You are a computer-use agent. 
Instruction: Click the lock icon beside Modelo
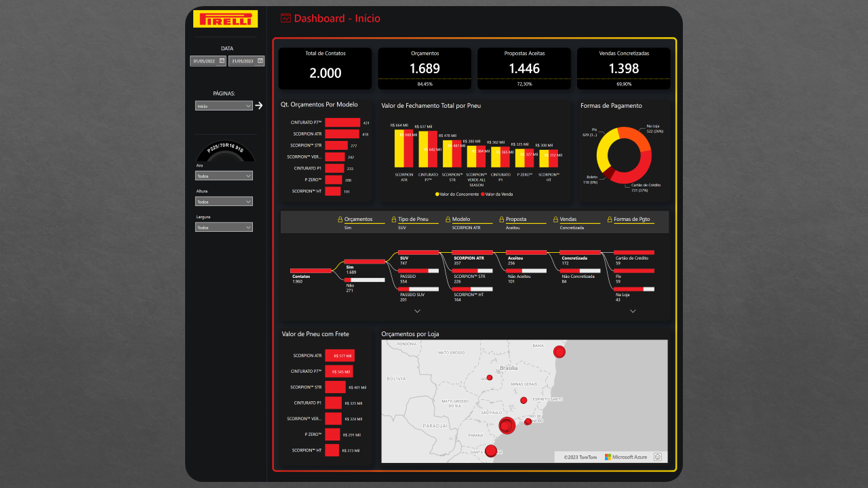click(x=448, y=220)
